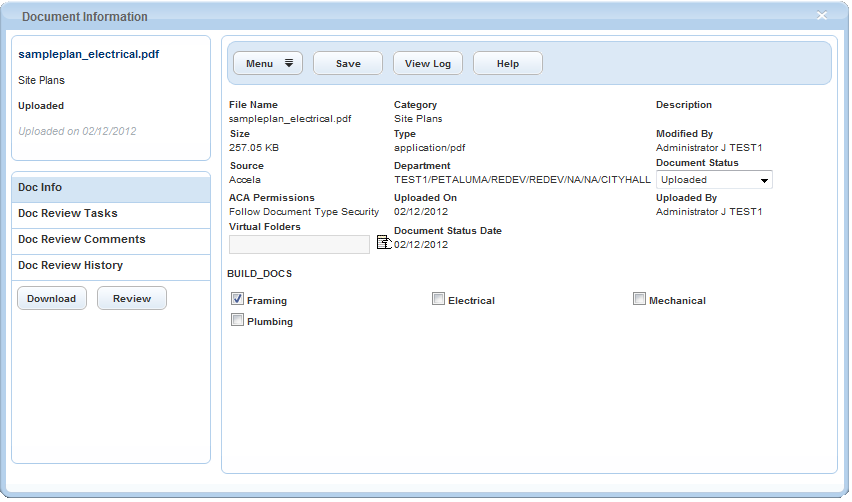Click the sampleplan_electrical.pdf title link
This screenshot has width=852, height=502.
89,55
